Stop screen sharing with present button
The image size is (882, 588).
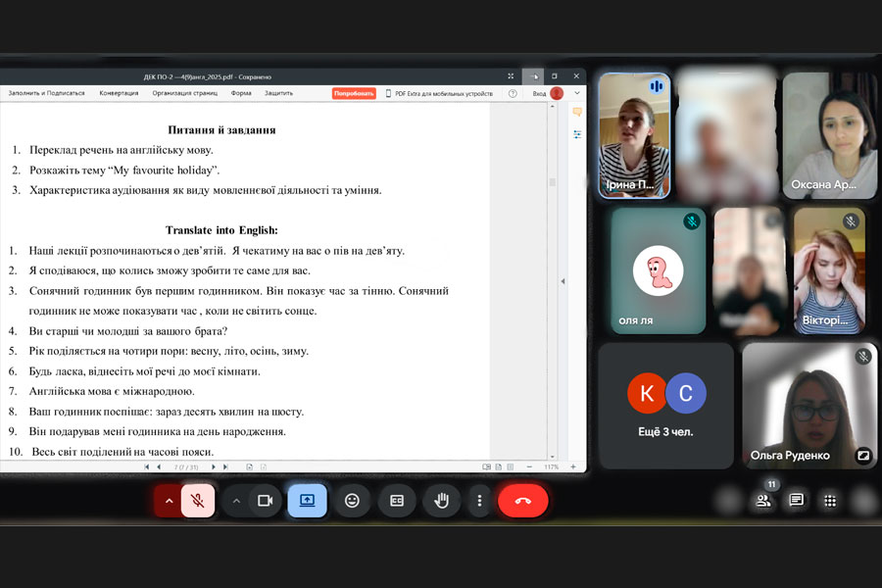(x=307, y=500)
